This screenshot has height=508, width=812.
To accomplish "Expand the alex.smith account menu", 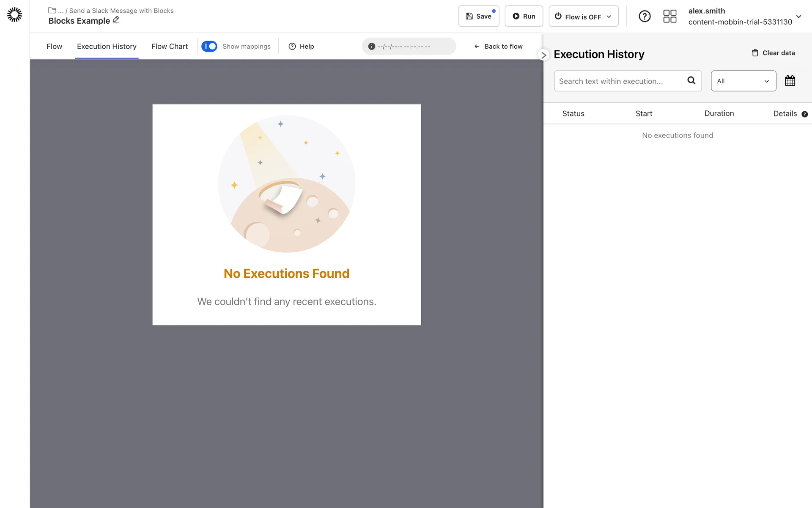I will pyautogui.click(x=798, y=17).
